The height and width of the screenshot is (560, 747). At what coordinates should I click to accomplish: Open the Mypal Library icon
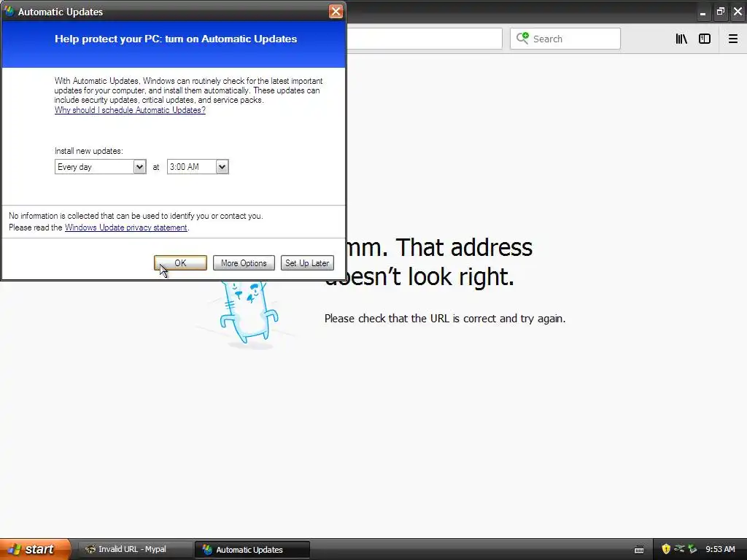click(x=681, y=39)
